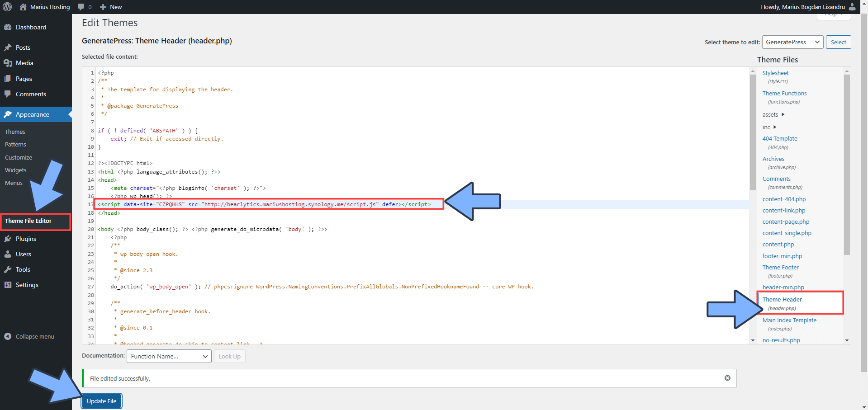Image resolution: width=868 pixels, height=410 pixels.
Task: Open Menus submenu item
Action: (x=14, y=183)
